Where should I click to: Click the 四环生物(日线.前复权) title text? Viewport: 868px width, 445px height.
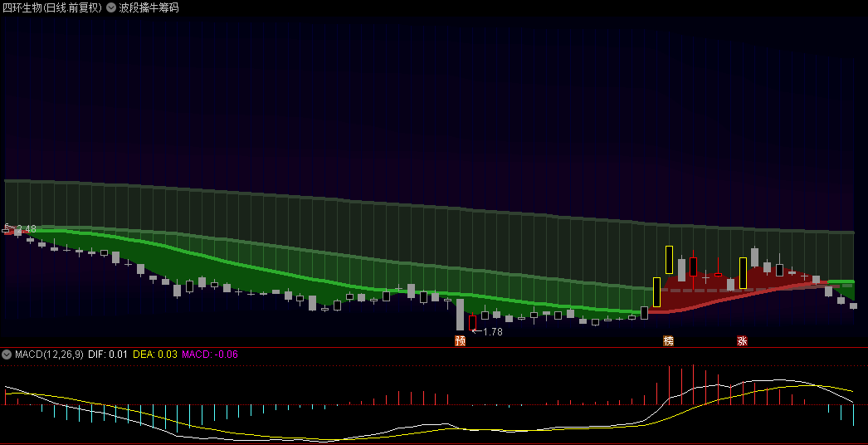pyautogui.click(x=52, y=7)
